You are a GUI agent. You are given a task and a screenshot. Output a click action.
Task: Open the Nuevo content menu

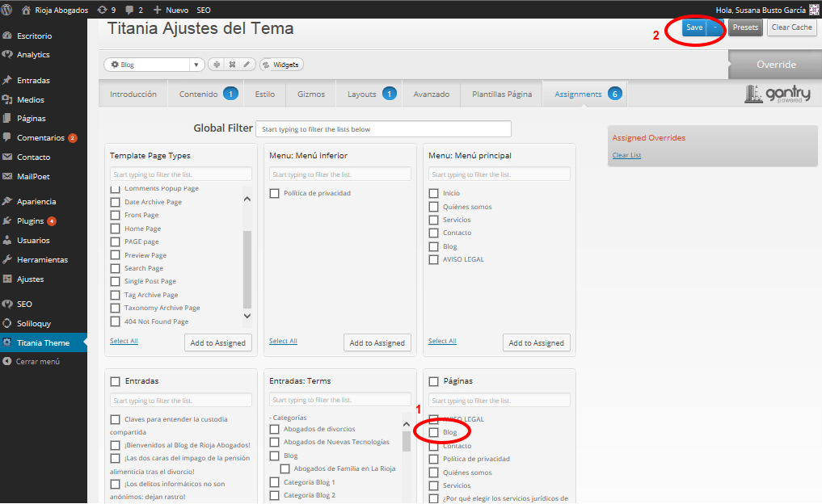click(171, 10)
